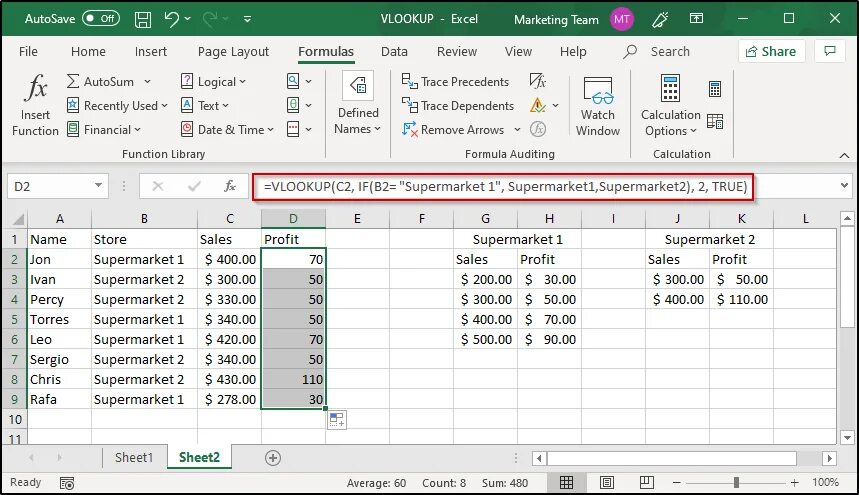Open the More Functions icon
859x495 pixels.
point(293,129)
